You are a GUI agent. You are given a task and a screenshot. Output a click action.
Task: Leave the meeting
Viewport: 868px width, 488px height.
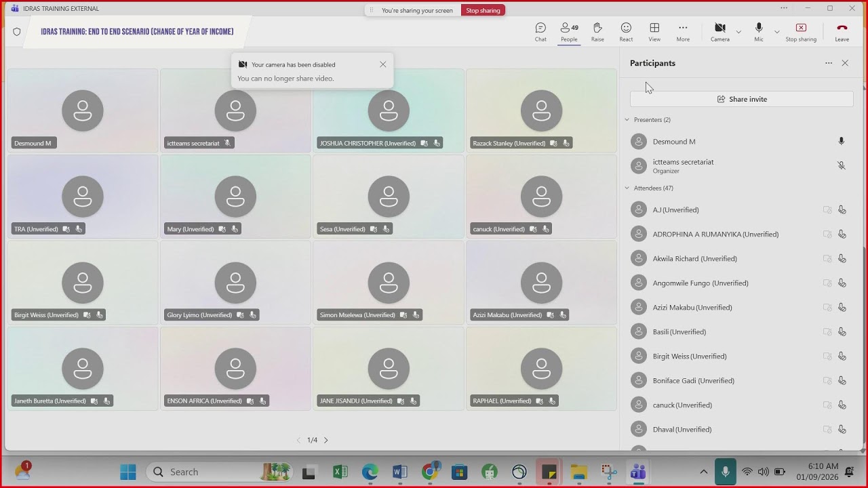[842, 32]
